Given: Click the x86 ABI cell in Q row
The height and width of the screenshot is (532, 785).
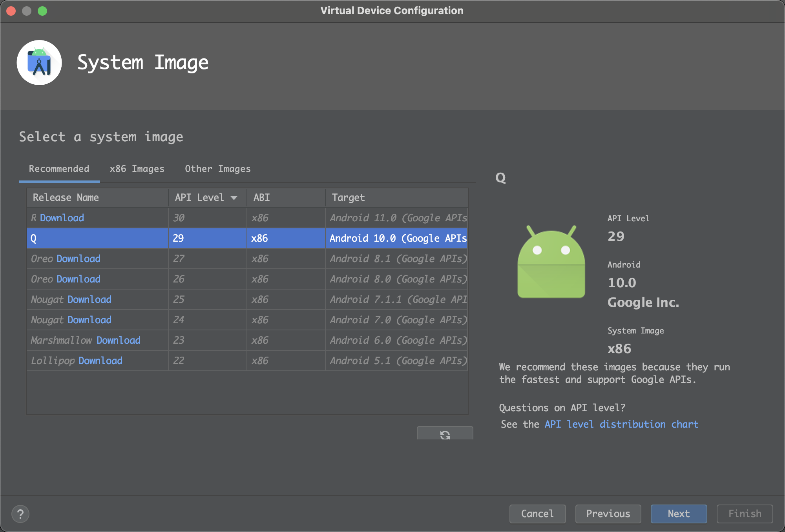Looking at the screenshot, I should [x=286, y=238].
